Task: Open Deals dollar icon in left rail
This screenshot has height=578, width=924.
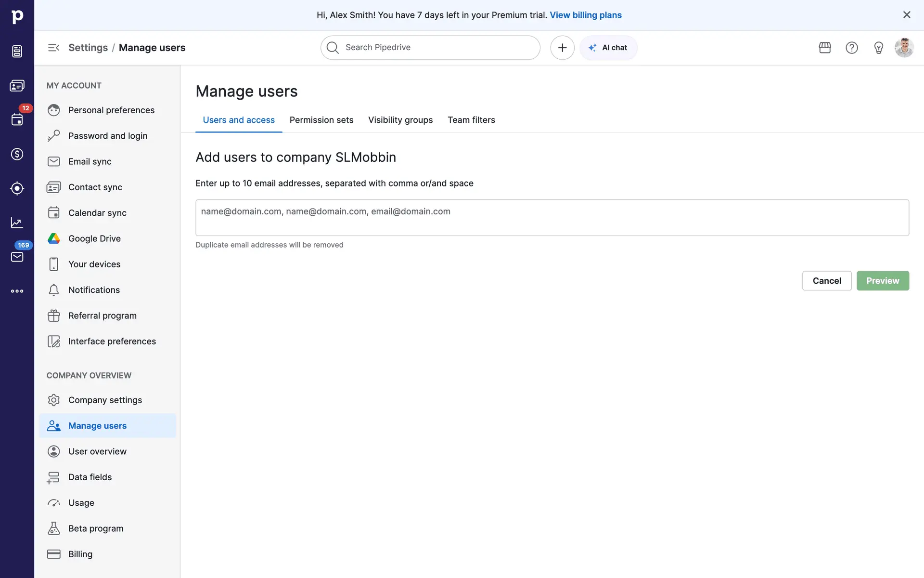Action: point(17,154)
